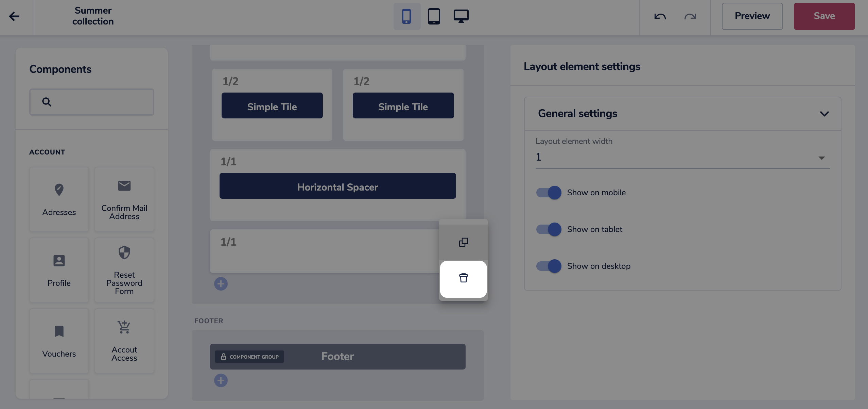Viewport: 868px width, 409px height.
Task: Select the Adresses component
Action: tap(59, 199)
